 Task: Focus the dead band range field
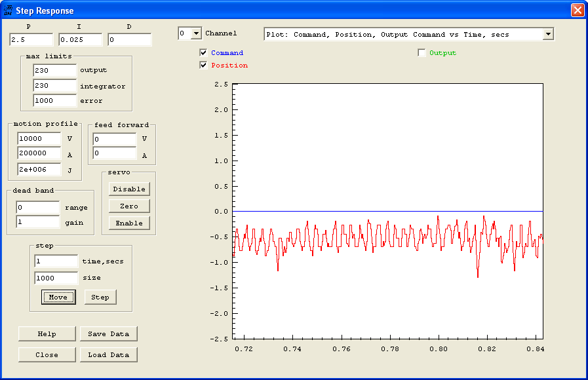click(x=37, y=208)
